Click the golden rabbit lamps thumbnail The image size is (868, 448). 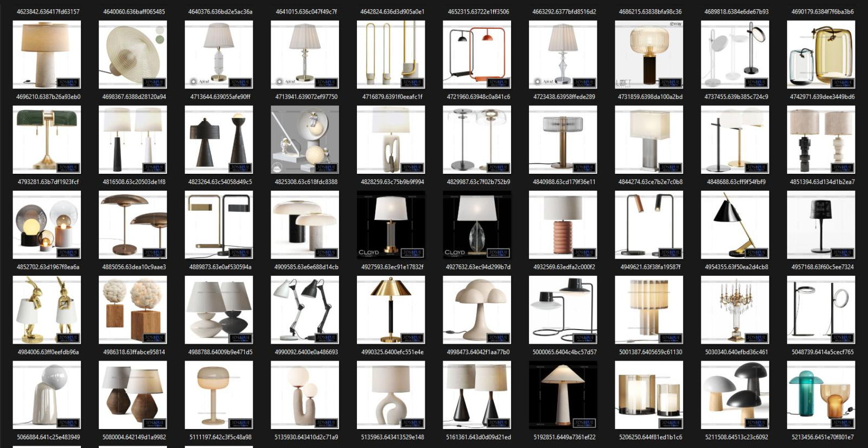coord(47,310)
